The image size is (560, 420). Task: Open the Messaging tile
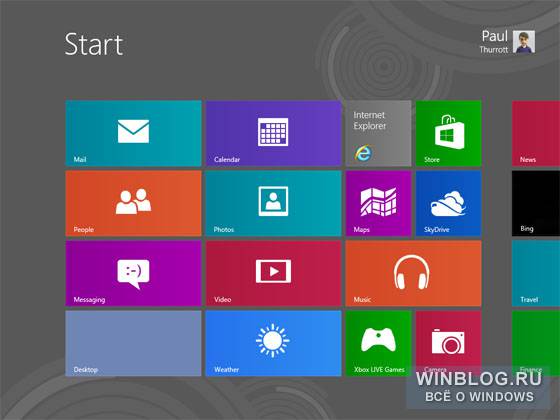[x=133, y=273]
